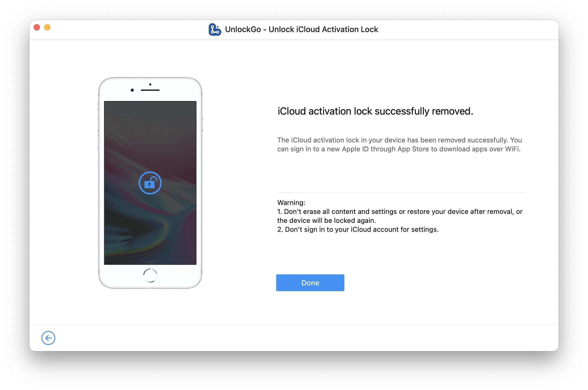
Task: Click the Apple ID description paragraph
Action: pyautogui.click(x=399, y=145)
